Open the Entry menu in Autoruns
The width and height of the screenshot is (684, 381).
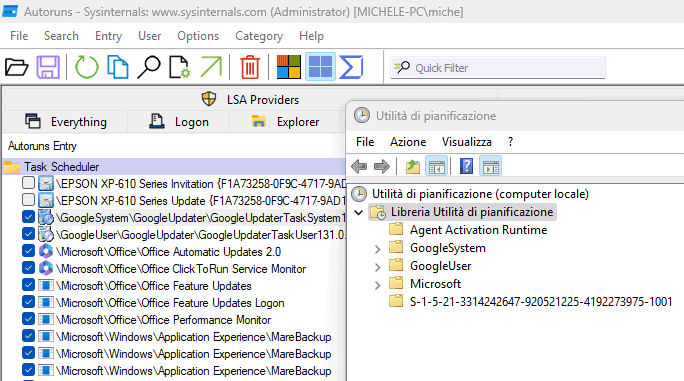108,36
